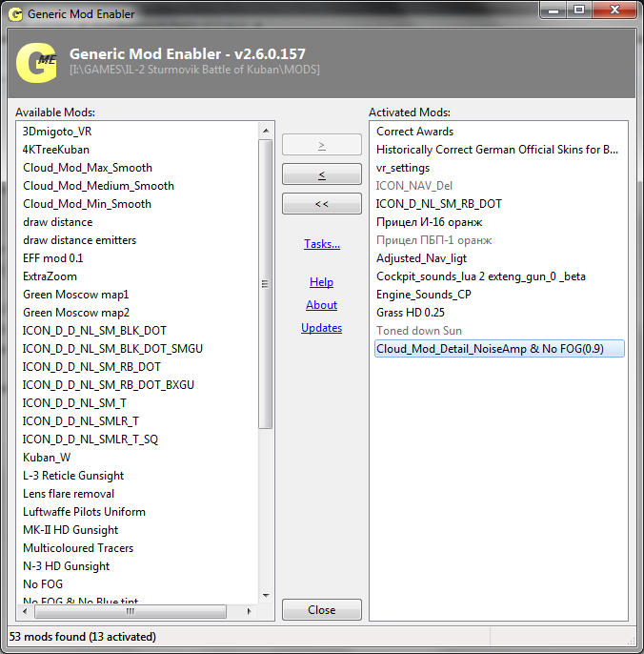The image size is (644, 654).
Task: Click horizontal scrollbar left arrow
Action: coord(25,611)
